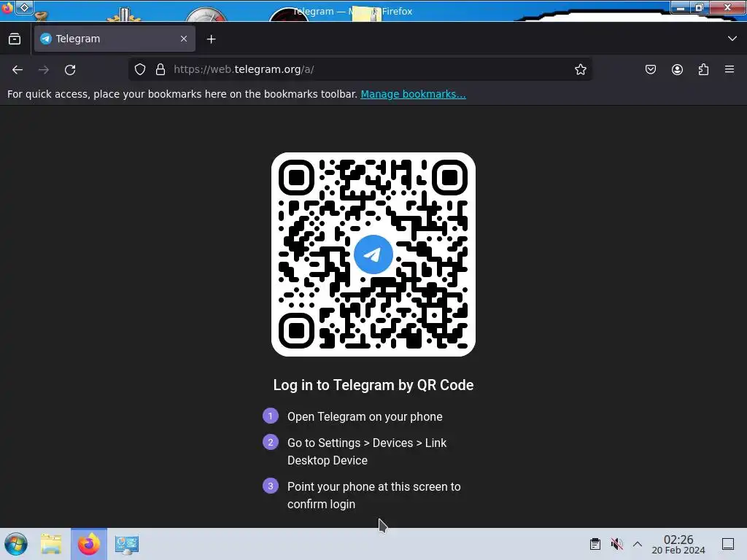Toggle the muted volume tray icon
The image size is (747, 560).
(617, 544)
